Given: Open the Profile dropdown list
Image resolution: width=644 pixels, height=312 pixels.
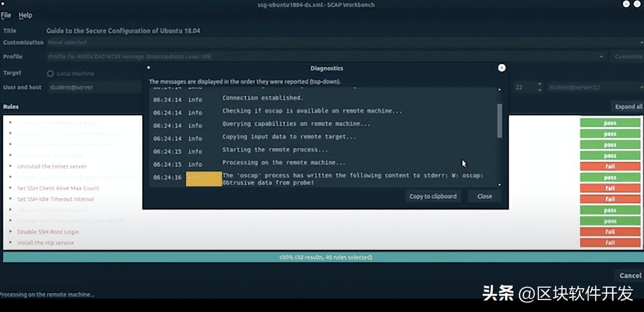Looking at the screenshot, I should tap(601, 57).
